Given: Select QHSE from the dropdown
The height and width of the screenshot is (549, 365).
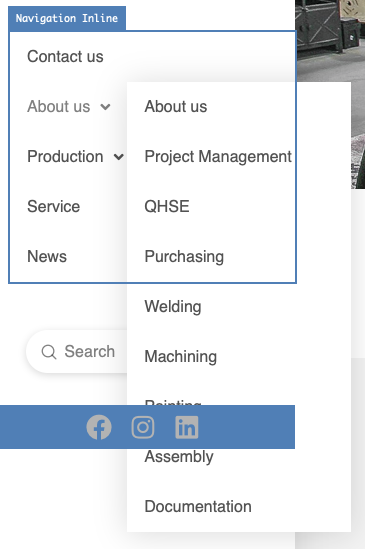Looking at the screenshot, I should click(167, 206).
